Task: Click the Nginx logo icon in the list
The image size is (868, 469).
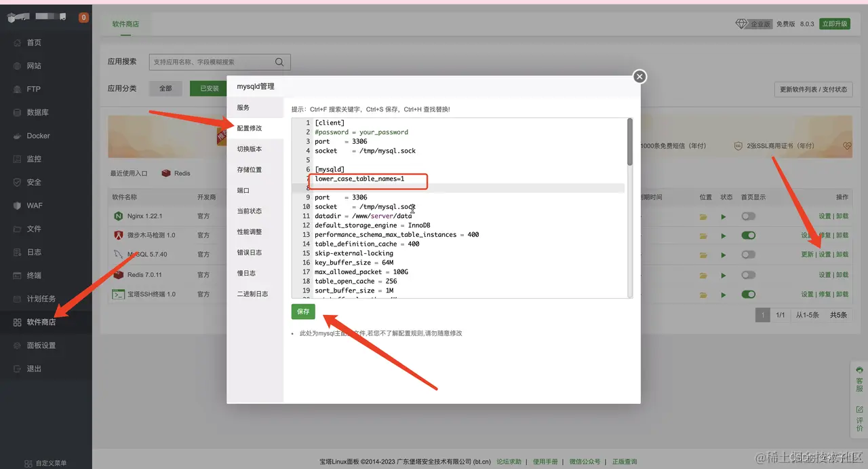Action: coord(118,217)
